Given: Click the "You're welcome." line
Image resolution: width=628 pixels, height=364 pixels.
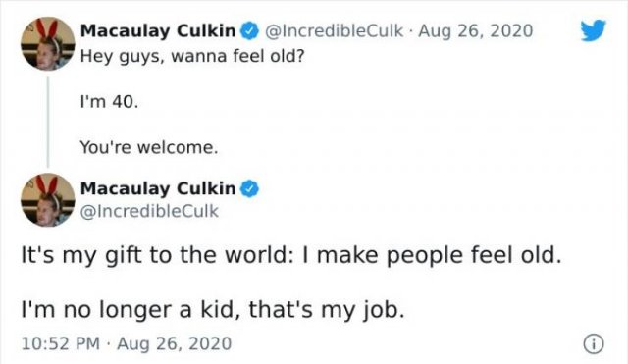Looking at the screenshot, I should (x=149, y=148).
